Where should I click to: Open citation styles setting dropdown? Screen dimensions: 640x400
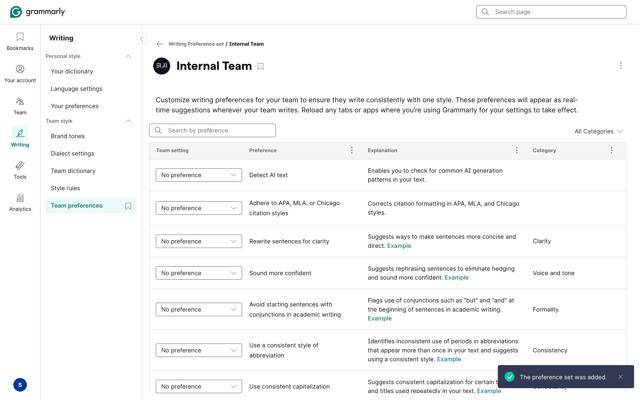tap(198, 208)
